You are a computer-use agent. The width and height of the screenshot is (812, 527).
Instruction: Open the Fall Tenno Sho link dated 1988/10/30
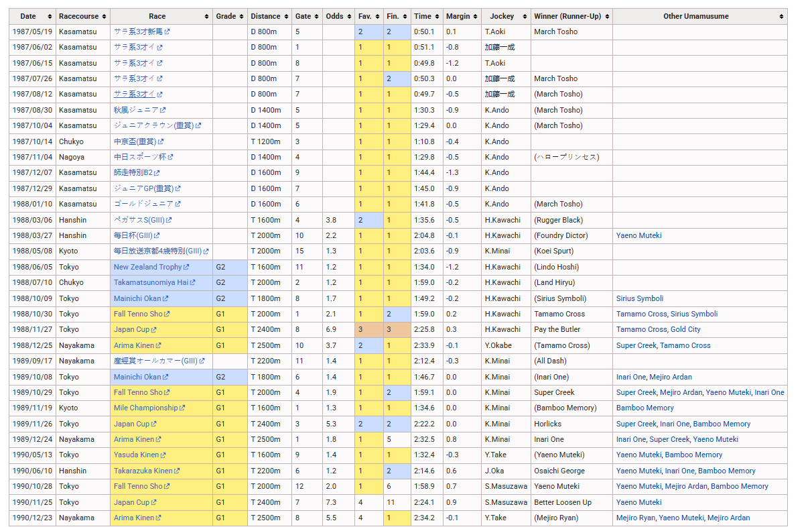[x=138, y=314]
